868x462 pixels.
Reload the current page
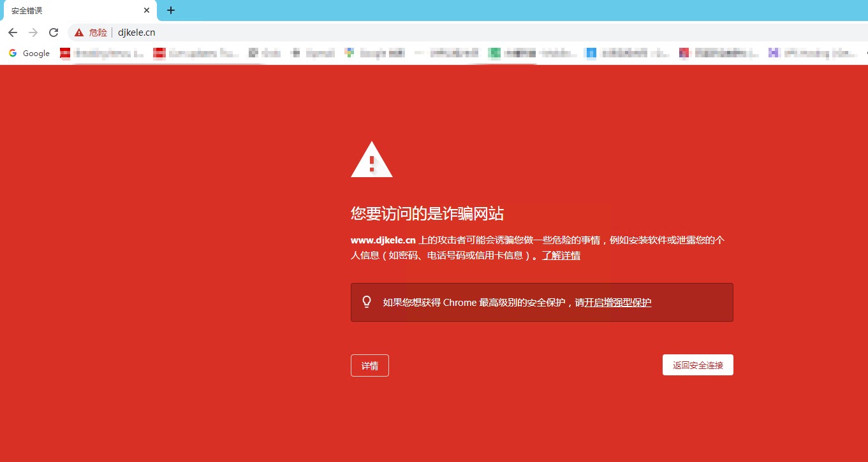[54, 32]
